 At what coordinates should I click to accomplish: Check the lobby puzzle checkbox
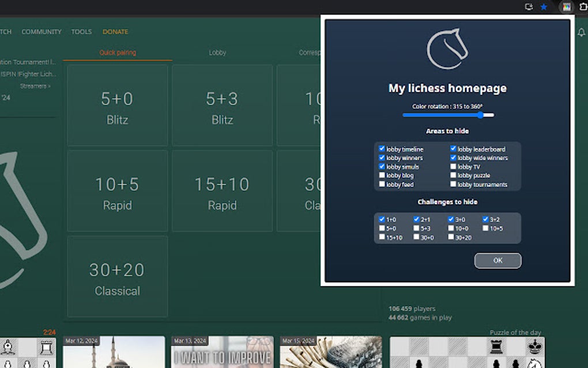(453, 175)
